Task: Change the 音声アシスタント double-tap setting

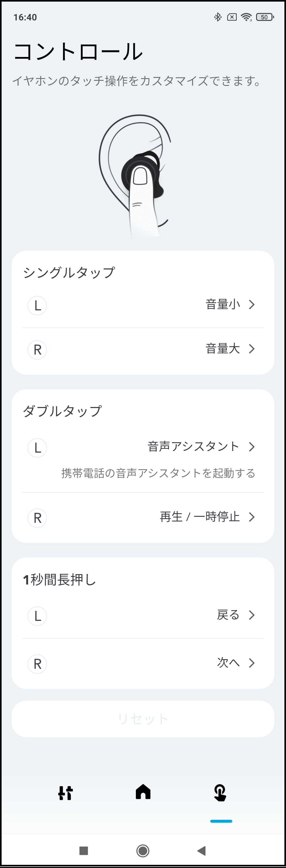Action: point(193,446)
